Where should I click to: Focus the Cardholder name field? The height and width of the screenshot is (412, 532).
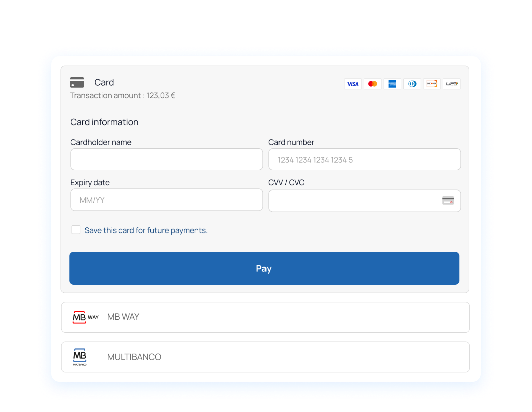pyautogui.click(x=166, y=160)
